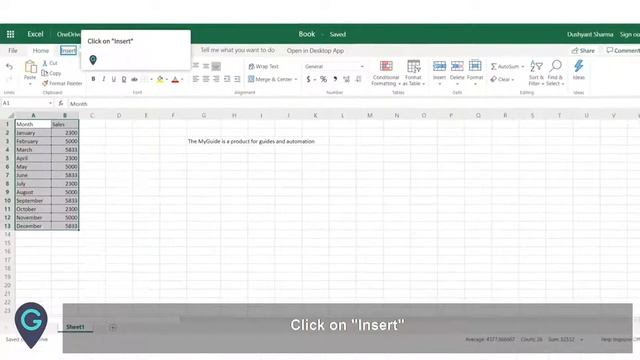Center cell text horizontally
This screenshot has width=640, height=360.
click(206, 79)
